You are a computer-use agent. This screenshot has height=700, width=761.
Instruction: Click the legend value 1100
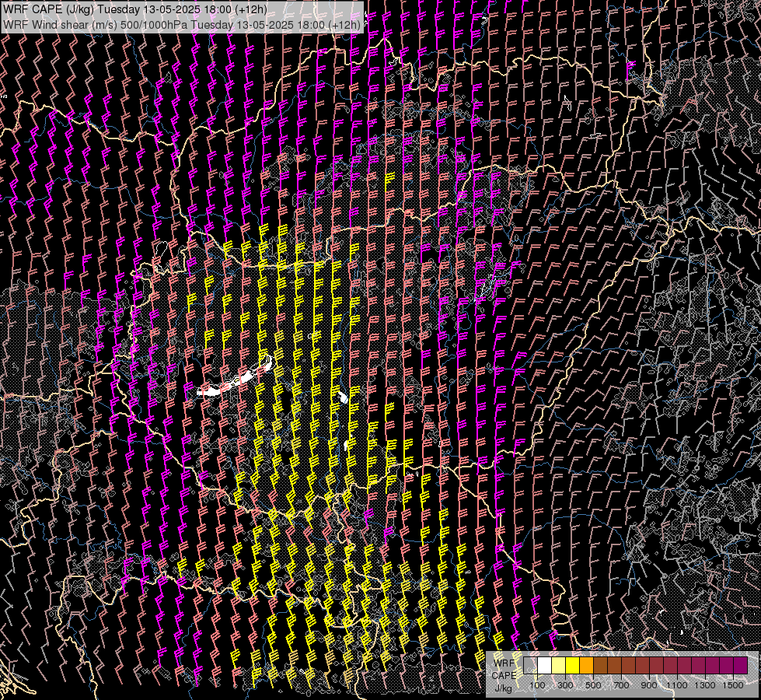(676, 685)
